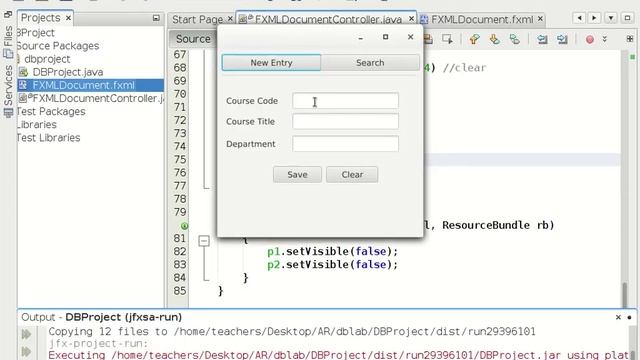Screen dimensions: 640x360
Task: Click the Copying 12 files output line
Action: click(x=292, y=331)
